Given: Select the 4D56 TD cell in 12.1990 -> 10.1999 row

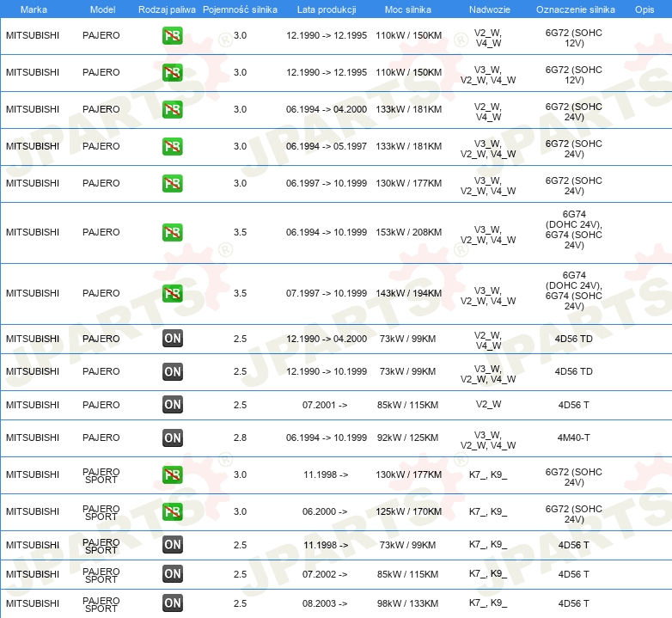Looking at the screenshot, I should tap(574, 371).
